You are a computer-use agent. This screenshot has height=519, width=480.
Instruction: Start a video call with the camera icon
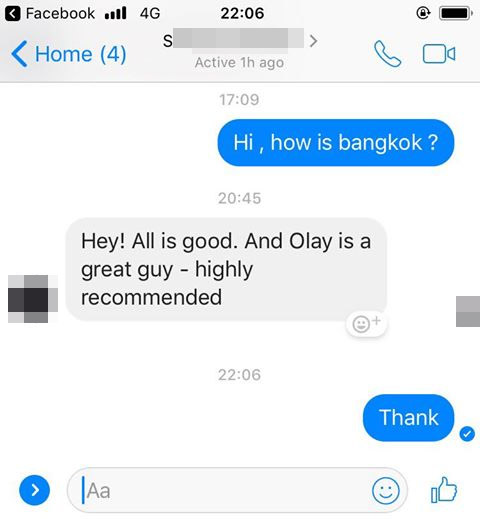click(x=439, y=54)
